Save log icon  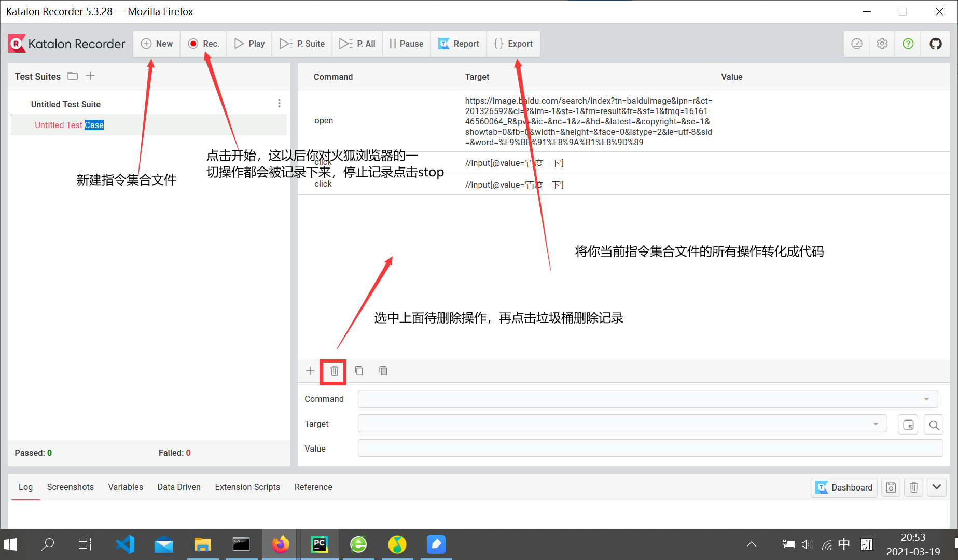click(x=891, y=487)
